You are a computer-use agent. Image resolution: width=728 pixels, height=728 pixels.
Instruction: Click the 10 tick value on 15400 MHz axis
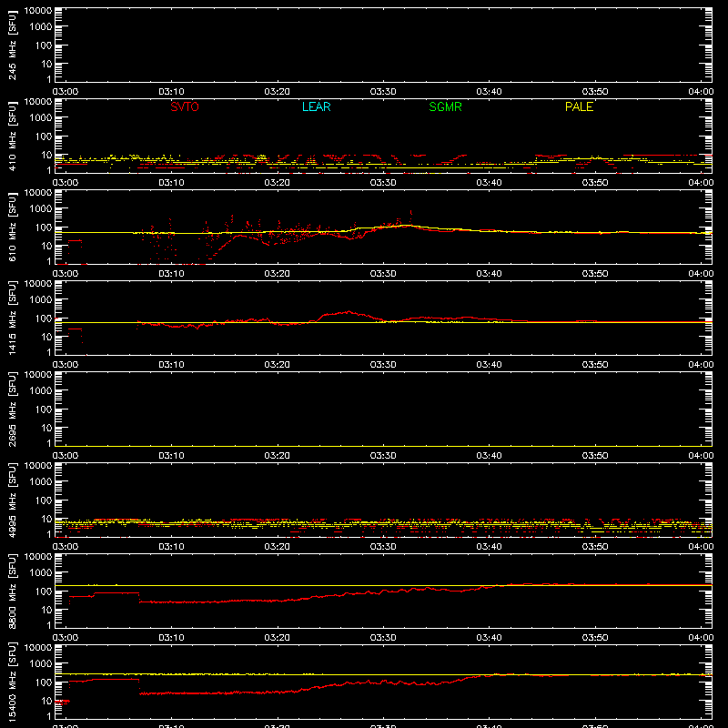(x=46, y=701)
